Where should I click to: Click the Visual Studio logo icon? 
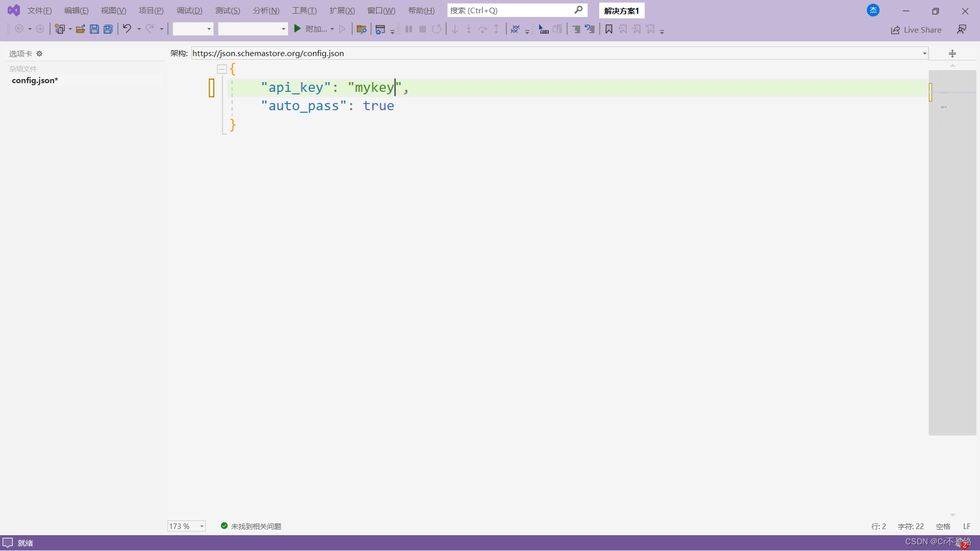point(14,10)
